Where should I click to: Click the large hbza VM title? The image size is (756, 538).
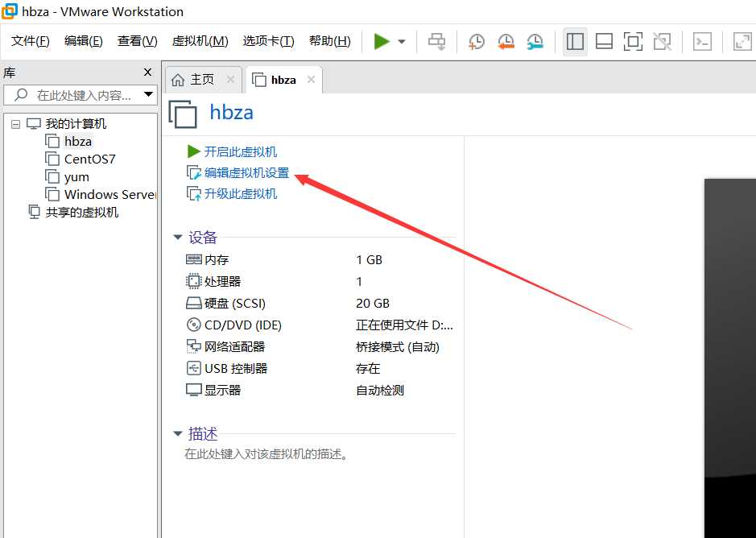231,113
